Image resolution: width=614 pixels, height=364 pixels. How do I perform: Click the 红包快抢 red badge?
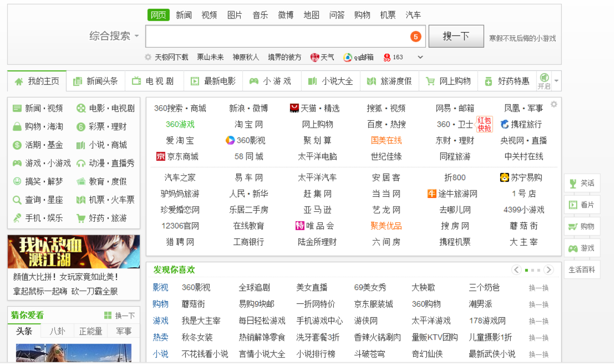tap(484, 124)
